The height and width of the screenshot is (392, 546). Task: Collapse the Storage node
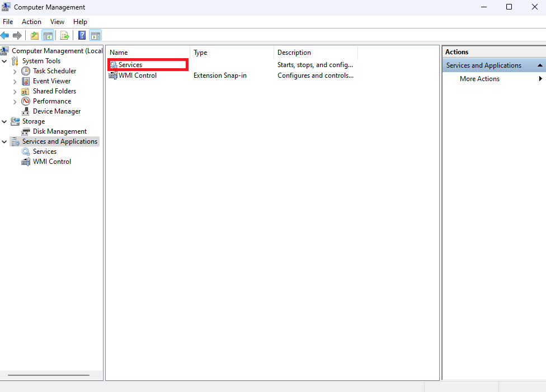[4, 122]
